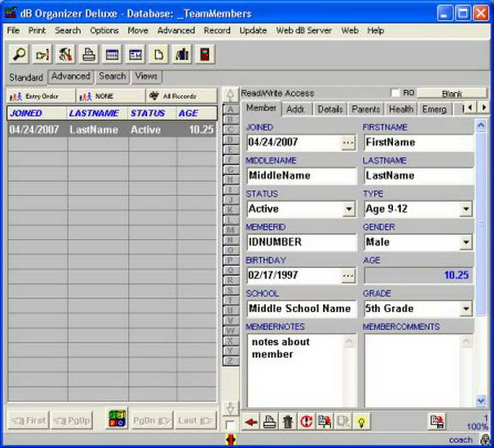Open the GENDER dropdown showing Male
This screenshot has width=494, height=448.
coord(466,243)
